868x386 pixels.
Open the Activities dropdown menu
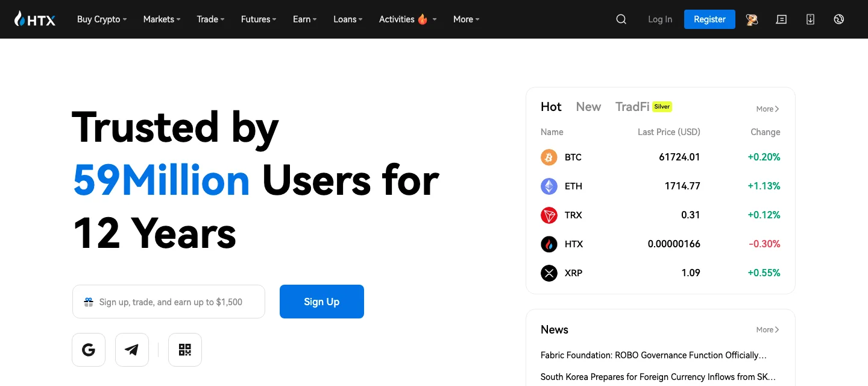[x=408, y=19]
